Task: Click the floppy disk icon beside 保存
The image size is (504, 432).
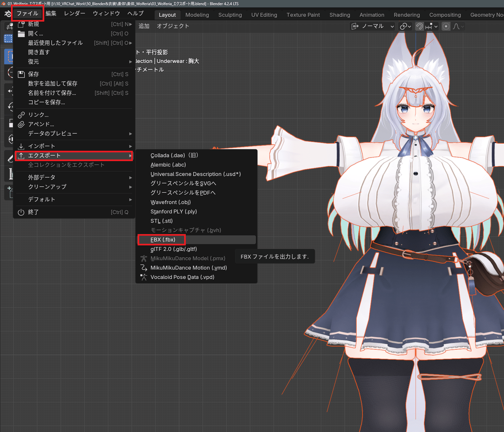Action: click(x=21, y=74)
